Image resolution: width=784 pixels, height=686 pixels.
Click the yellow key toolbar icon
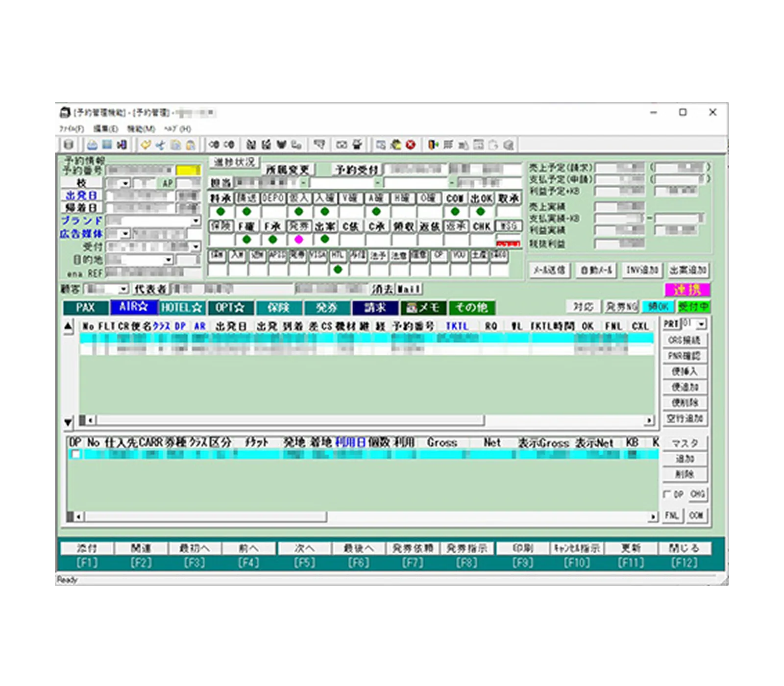[145, 145]
